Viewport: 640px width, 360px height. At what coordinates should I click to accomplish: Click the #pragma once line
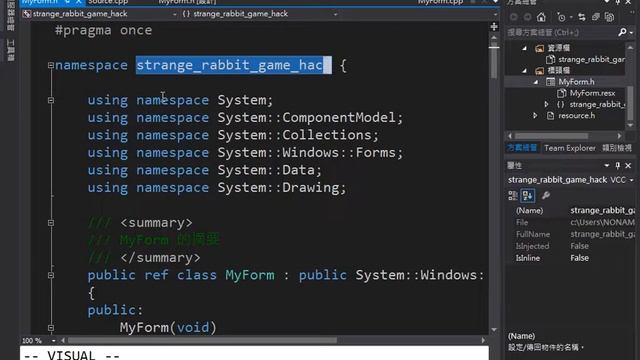103,30
